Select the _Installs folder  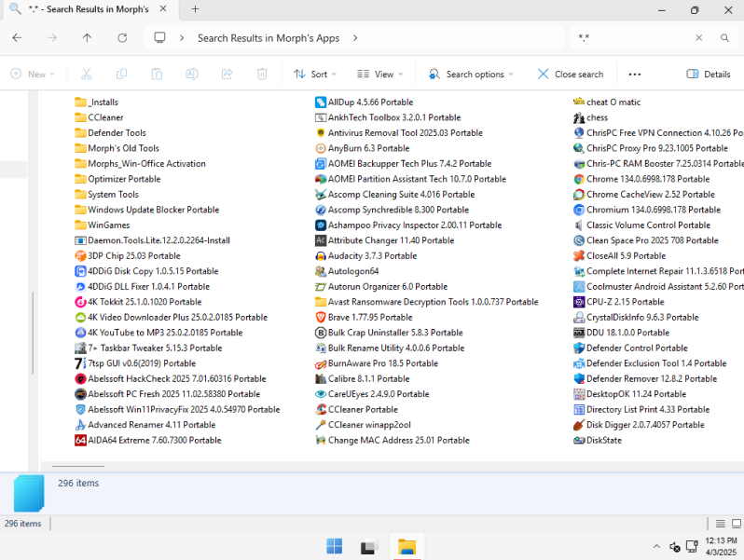coord(96,102)
